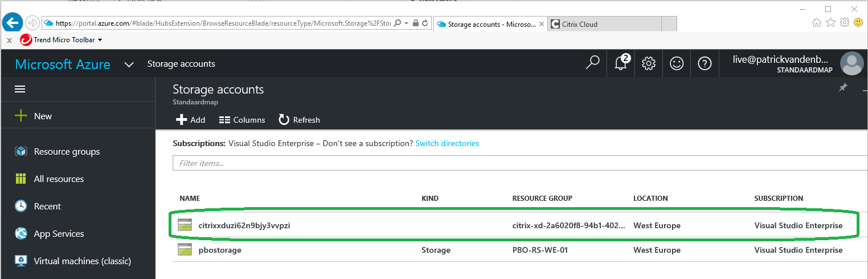Click the browser smiley feedback icon
868x279 pixels.
(858, 23)
